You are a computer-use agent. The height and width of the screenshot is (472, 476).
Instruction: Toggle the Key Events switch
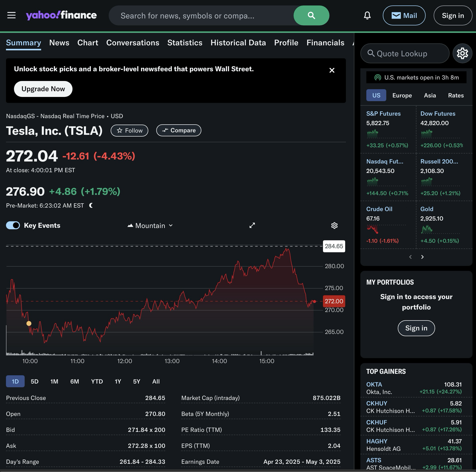tap(13, 225)
